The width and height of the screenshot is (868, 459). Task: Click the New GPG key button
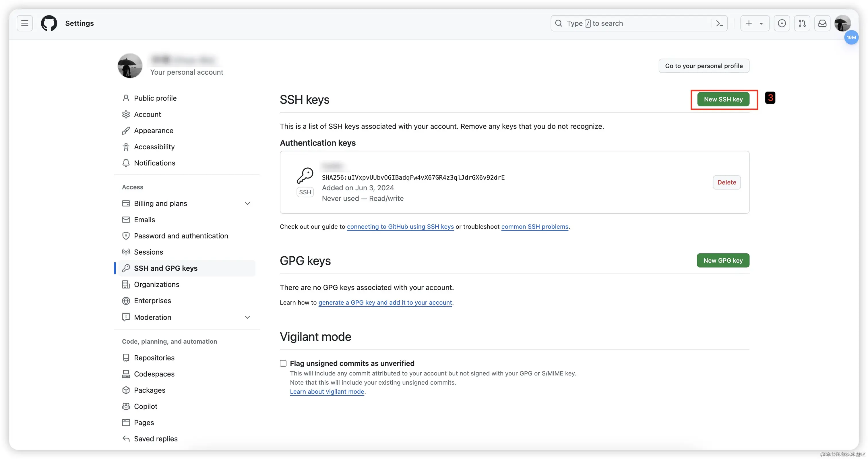coord(723,261)
